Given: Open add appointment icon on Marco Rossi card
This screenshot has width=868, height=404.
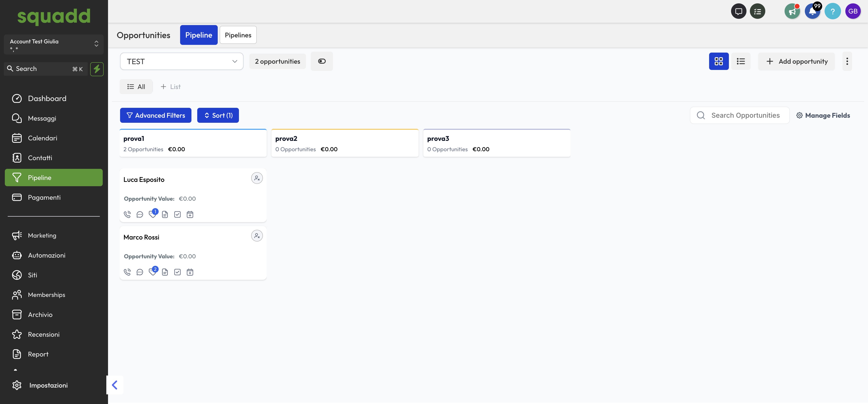Looking at the screenshot, I should point(190,272).
